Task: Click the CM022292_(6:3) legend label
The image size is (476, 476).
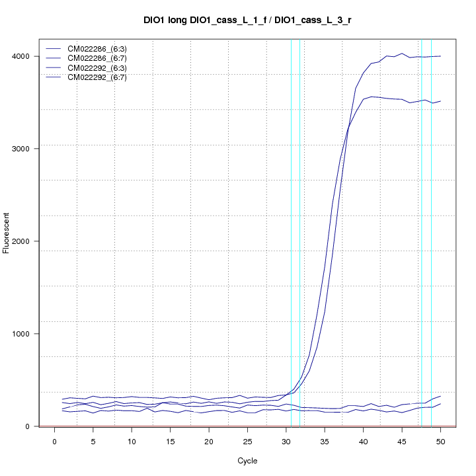Action: 97,68
